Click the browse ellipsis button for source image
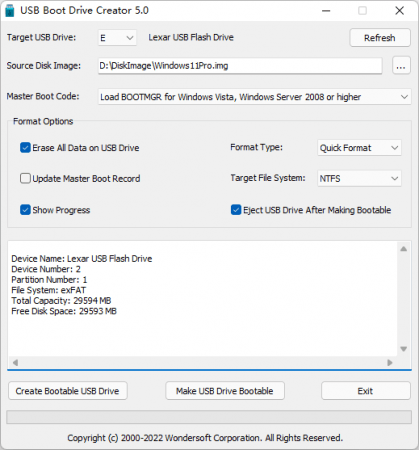 [401, 66]
